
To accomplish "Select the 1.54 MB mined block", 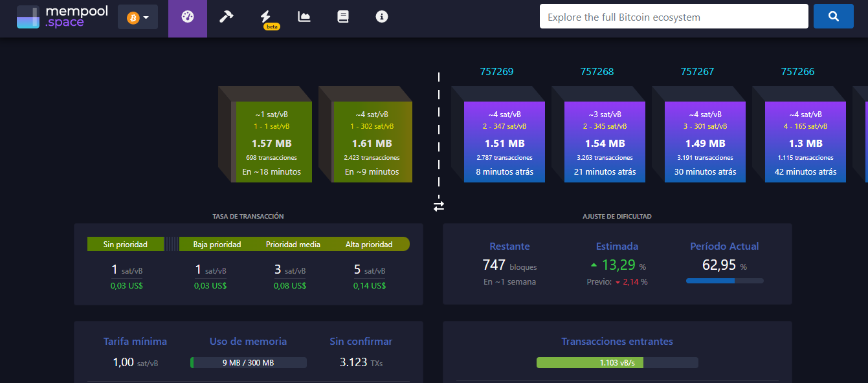I will pyautogui.click(x=605, y=142).
